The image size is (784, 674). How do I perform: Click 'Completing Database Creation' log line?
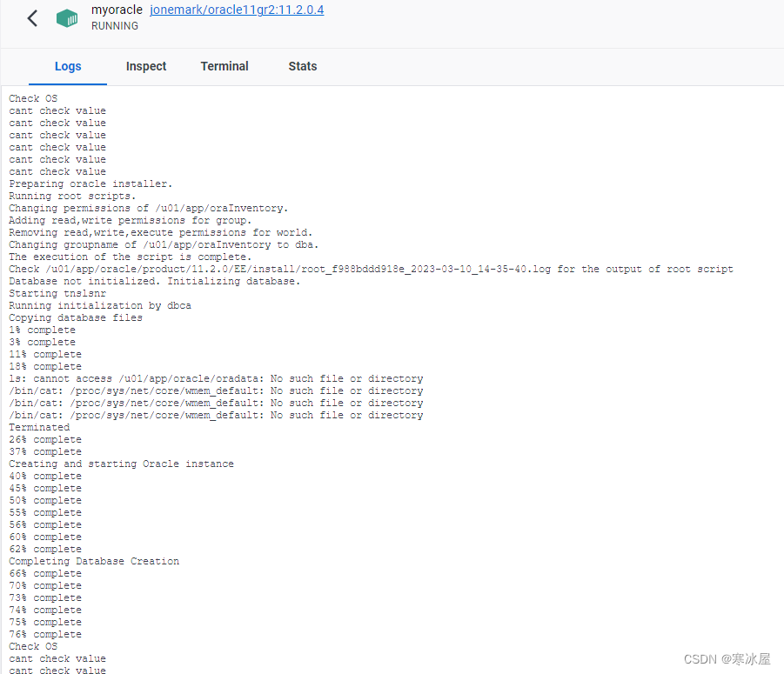tap(94, 561)
